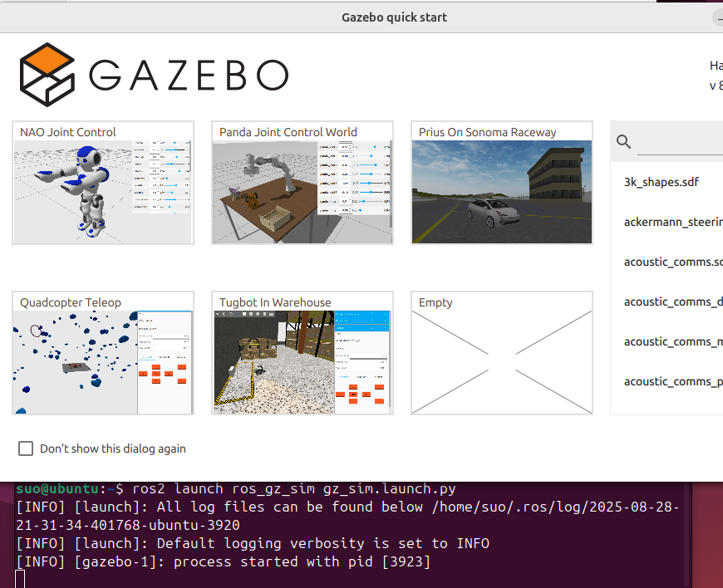Select the acoustic_comms_d file entry

click(x=673, y=301)
